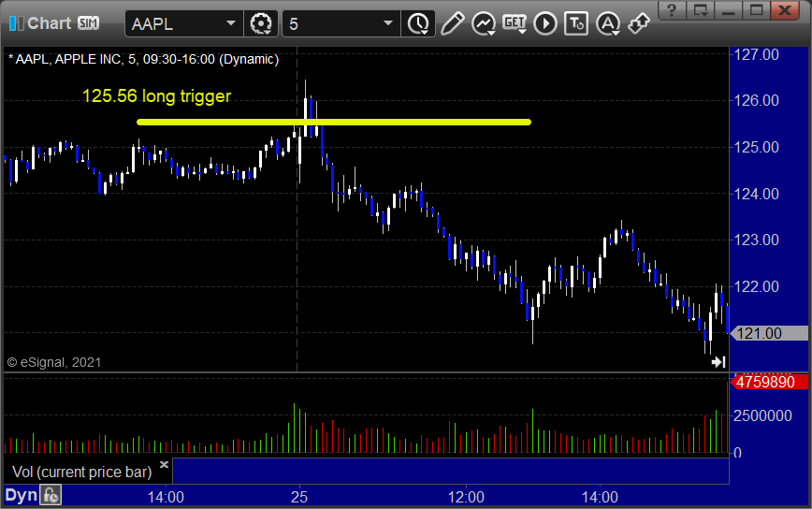Screen dimensions: 812x509
Task: Close the Vol study with the x
Action: click(164, 464)
